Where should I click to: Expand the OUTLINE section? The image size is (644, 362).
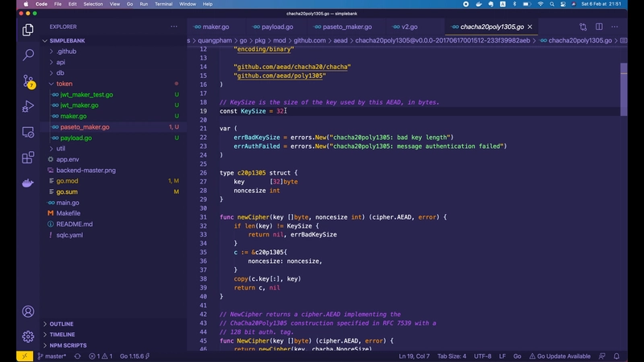click(x=61, y=324)
